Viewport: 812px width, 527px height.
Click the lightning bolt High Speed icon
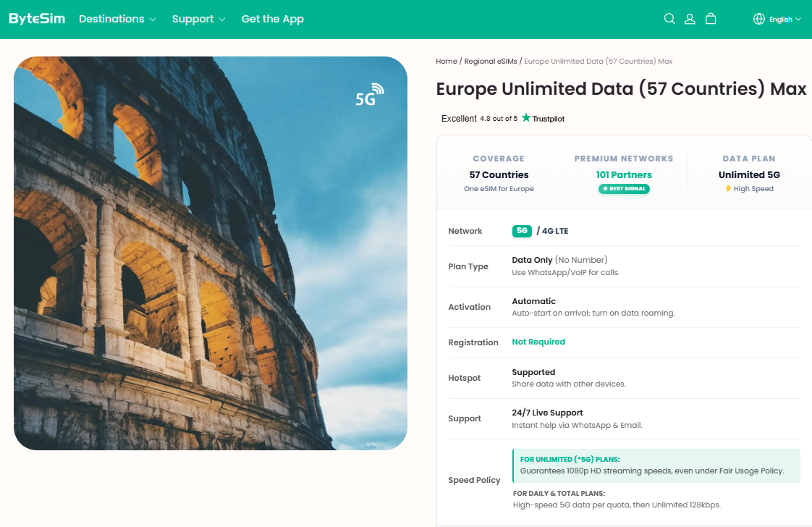coord(728,189)
